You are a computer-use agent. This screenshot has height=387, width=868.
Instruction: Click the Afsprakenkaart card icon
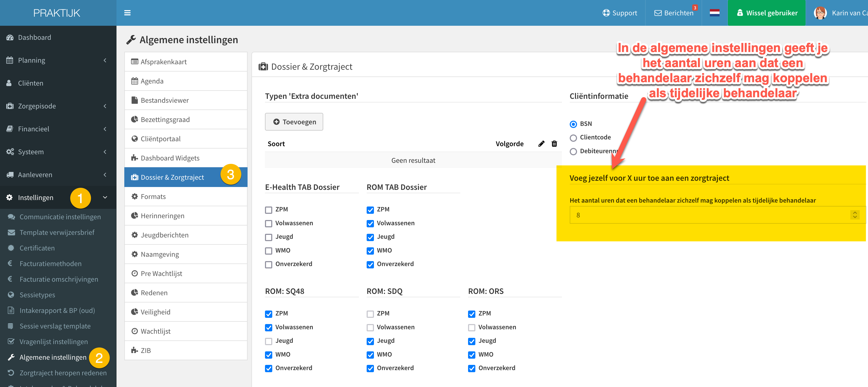134,62
